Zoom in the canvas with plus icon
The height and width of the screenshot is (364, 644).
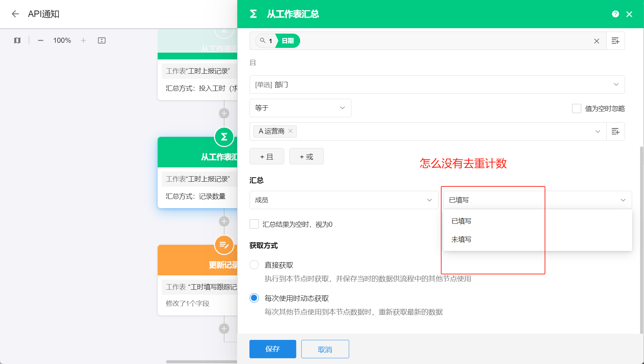coord(83,40)
